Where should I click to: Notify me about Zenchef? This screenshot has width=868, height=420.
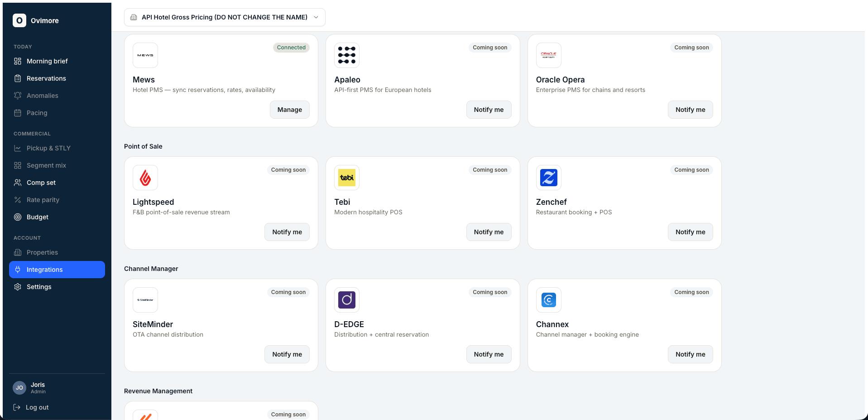(x=691, y=232)
